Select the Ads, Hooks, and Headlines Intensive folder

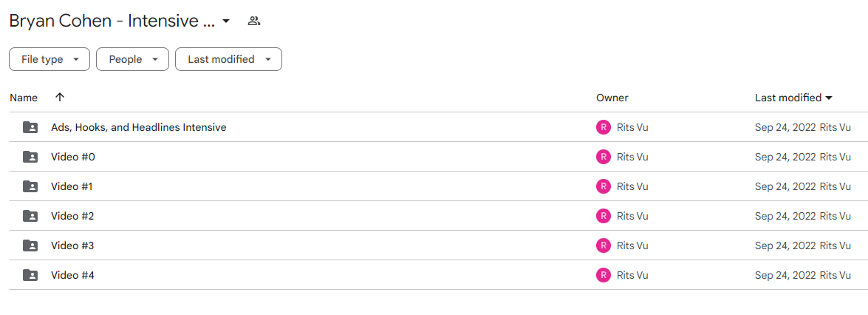pyautogui.click(x=138, y=127)
